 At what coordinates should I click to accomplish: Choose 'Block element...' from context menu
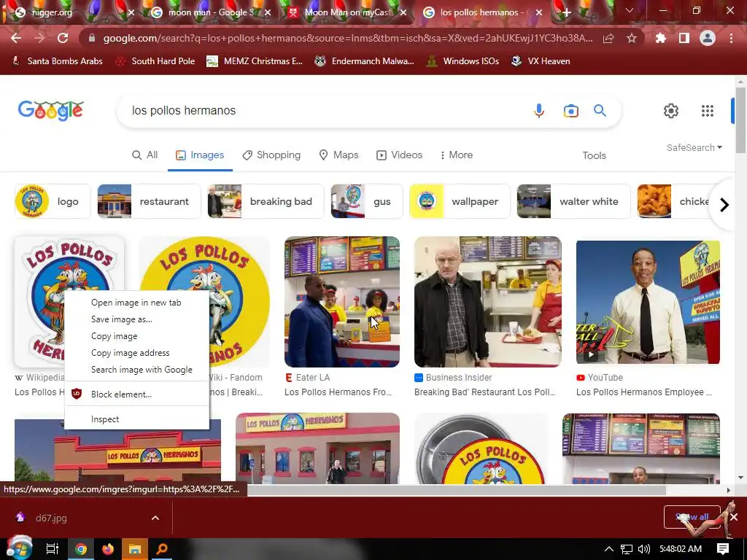pyautogui.click(x=136, y=394)
